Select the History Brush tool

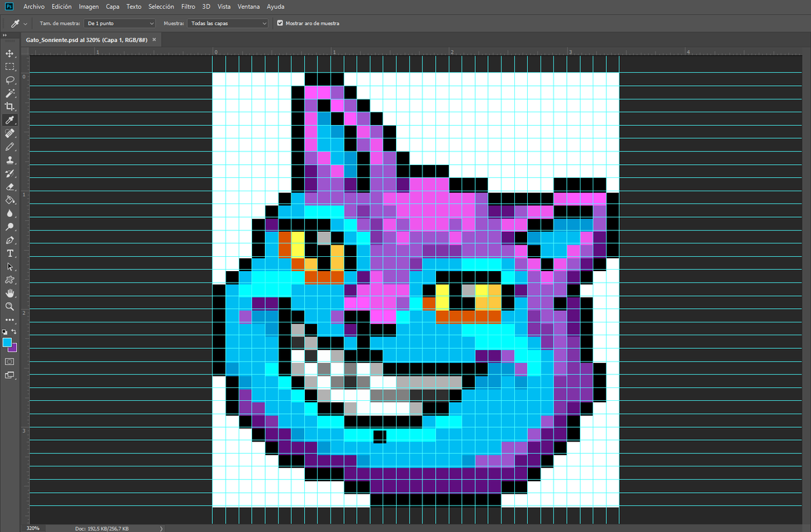(10, 173)
